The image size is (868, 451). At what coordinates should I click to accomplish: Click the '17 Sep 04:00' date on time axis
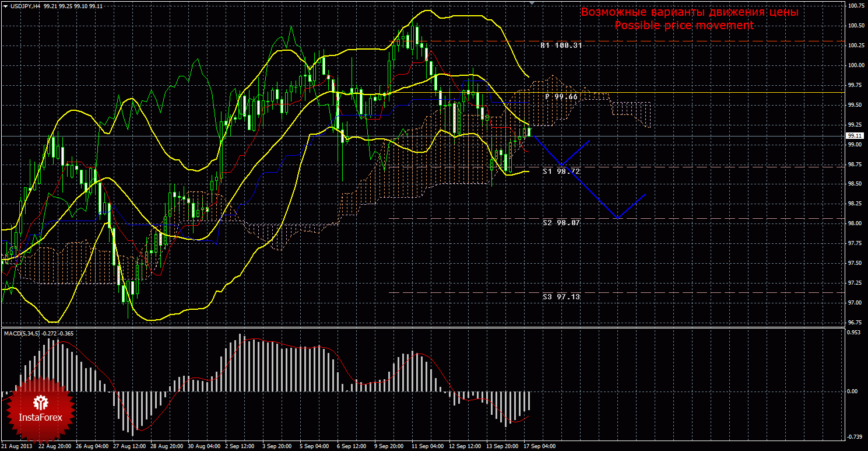[539, 446]
